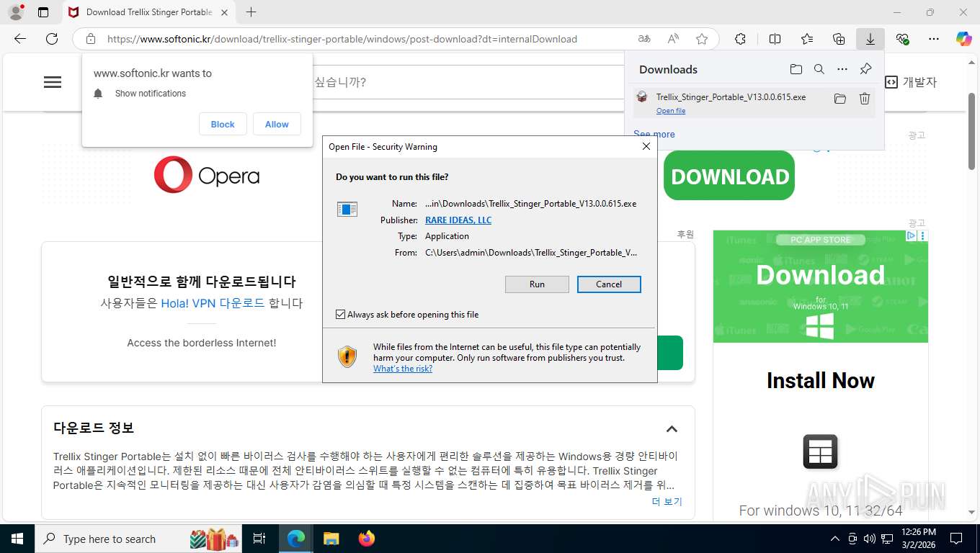Toggle split screen view
The height and width of the screenshot is (553, 980).
pyautogui.click(x=775, y=39)
